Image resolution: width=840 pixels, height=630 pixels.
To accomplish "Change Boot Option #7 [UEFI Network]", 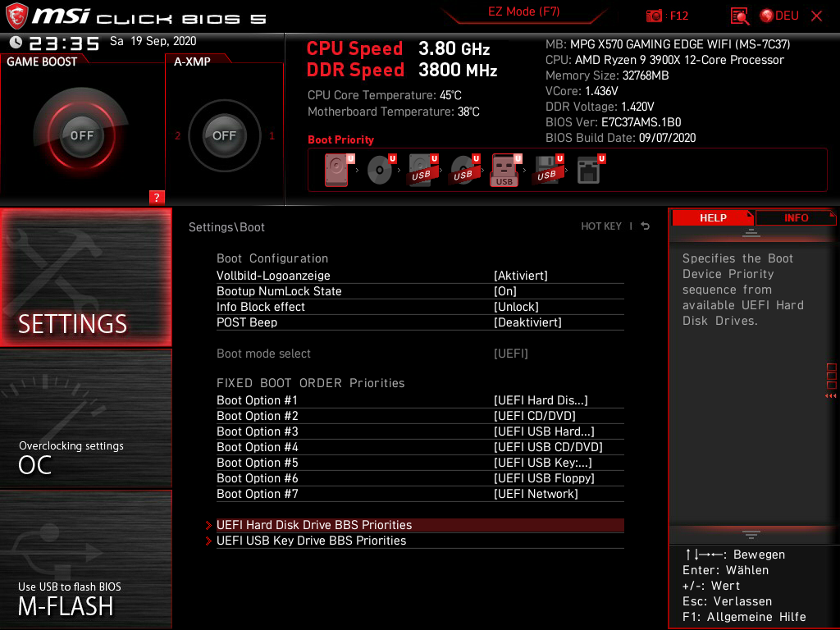I will point(536,493).
